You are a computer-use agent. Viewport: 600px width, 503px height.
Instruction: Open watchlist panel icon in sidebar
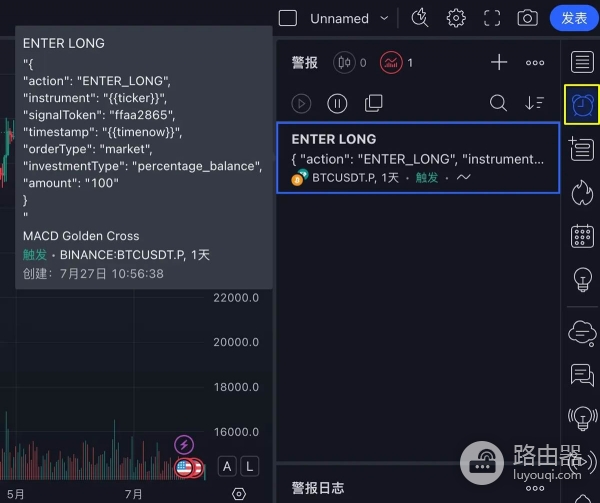pos(582,62)
